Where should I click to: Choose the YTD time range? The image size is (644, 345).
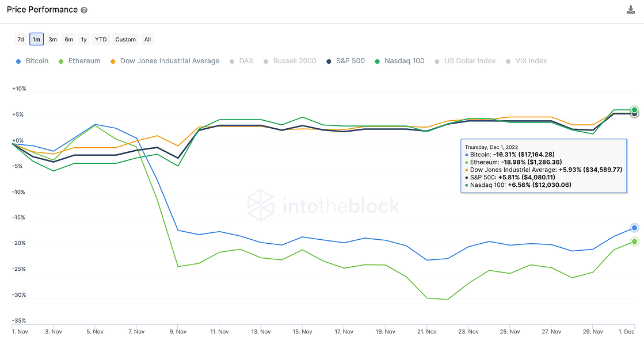[101, 39]
